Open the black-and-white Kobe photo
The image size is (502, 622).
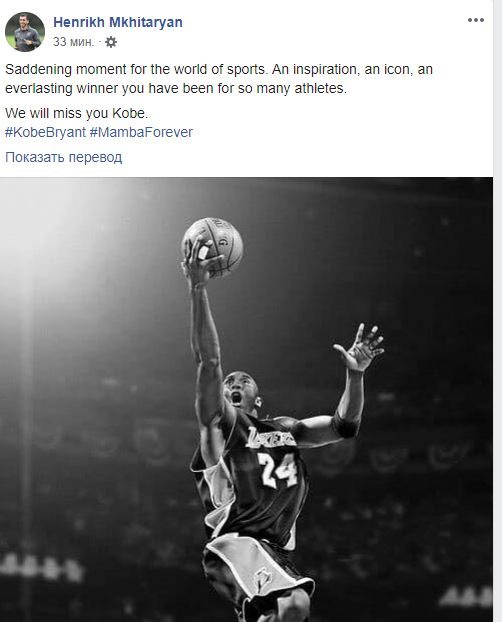point(246,399)
